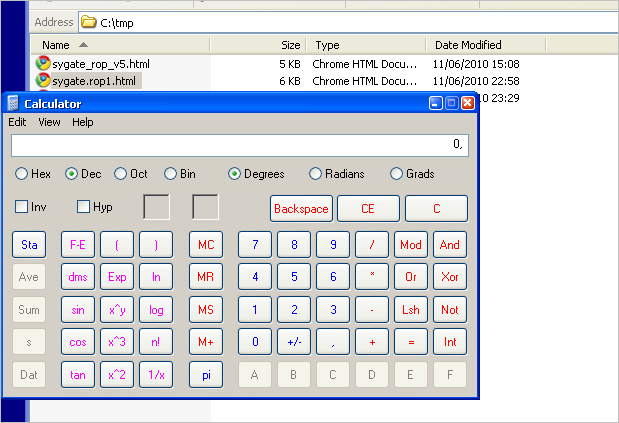Click the folder icon in Address bar
619x423 pixels.
[89, 21]
